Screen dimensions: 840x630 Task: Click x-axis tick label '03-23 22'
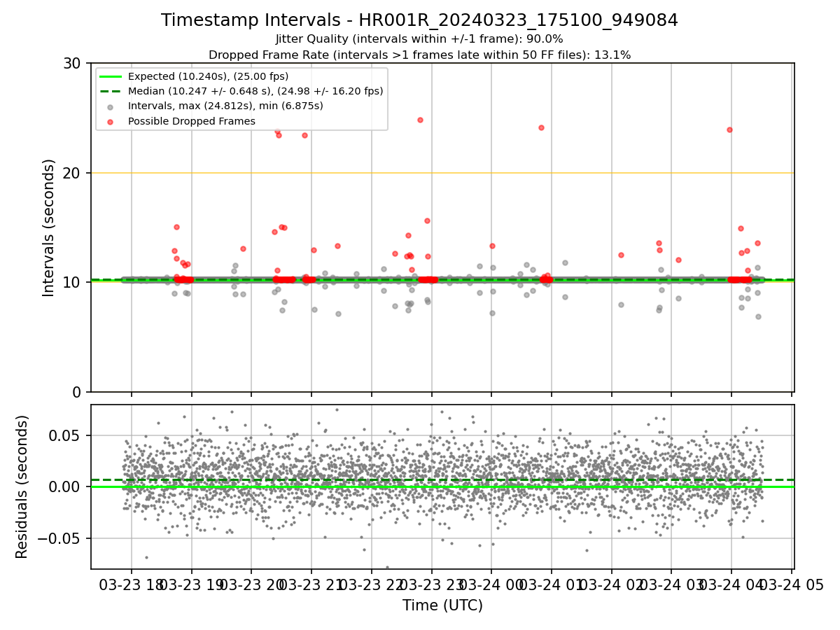pos(372,584)
